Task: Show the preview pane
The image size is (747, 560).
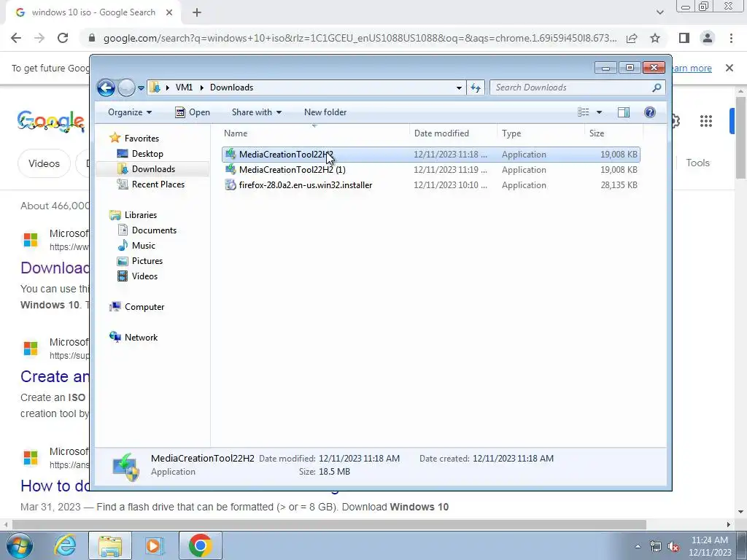Action: [x=623, y=112]
